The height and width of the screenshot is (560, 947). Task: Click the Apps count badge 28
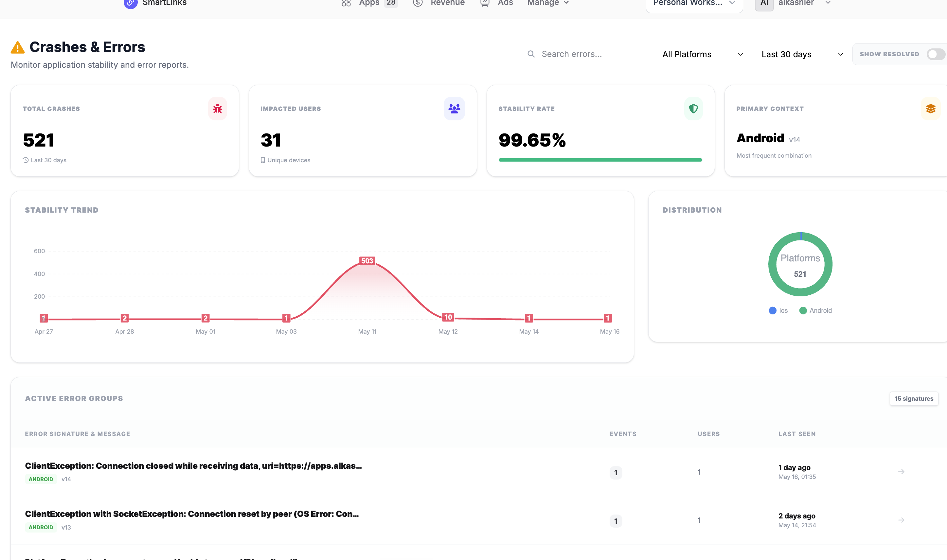391,3
